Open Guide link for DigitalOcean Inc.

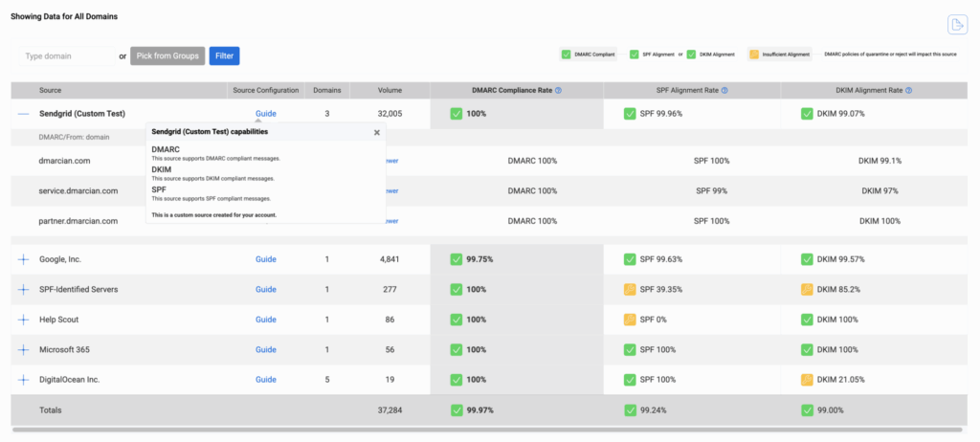coord(266,380)
